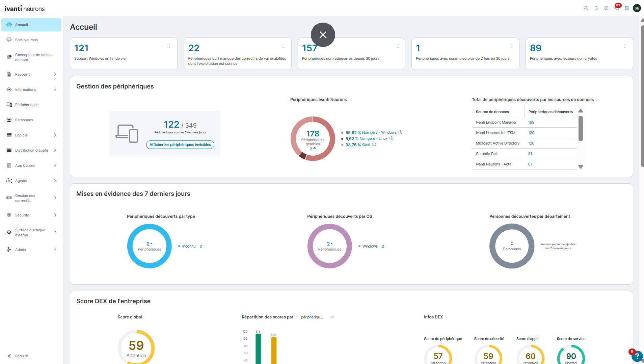Open info icon next to Géré legend
The height and width of the screenshot is (364, 644).
click(x=374, y=145)
